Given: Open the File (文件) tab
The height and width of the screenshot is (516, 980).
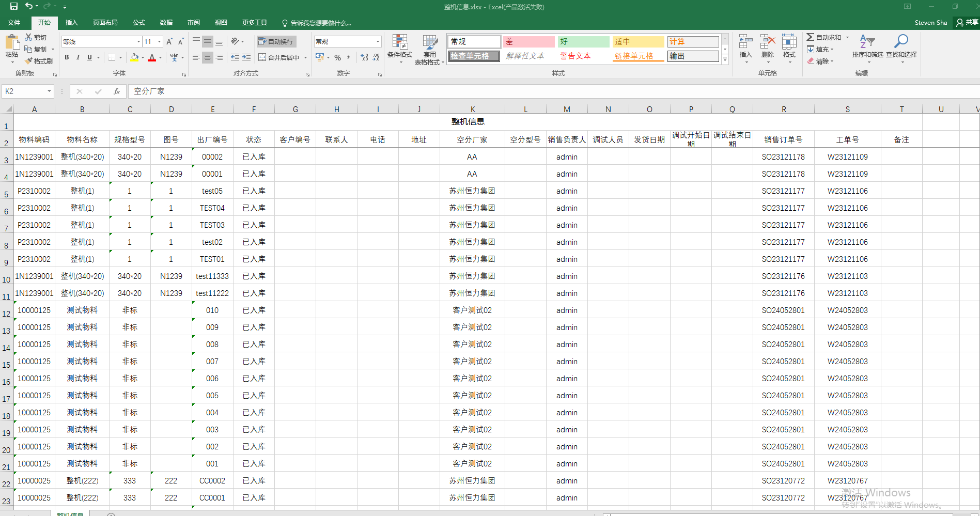Looking at the screenshot, I should pyautogui.click(x=14, y=22).
